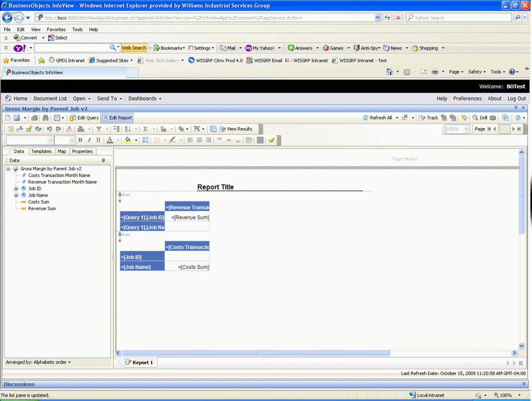
Task: Collapse the Gross Margin by Parent Job v2 node
Action: coord(8,169)
